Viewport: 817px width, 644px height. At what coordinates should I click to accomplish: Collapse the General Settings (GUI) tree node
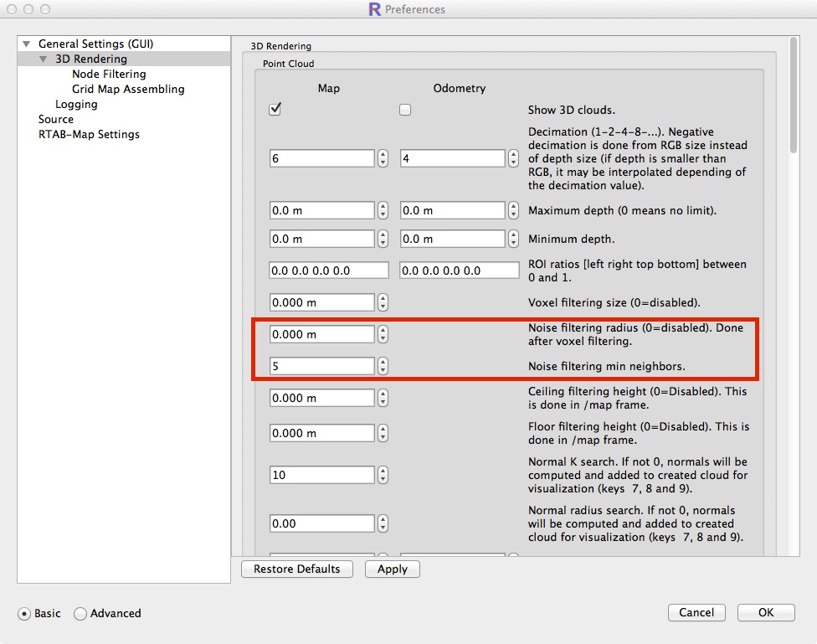[27, 44]
